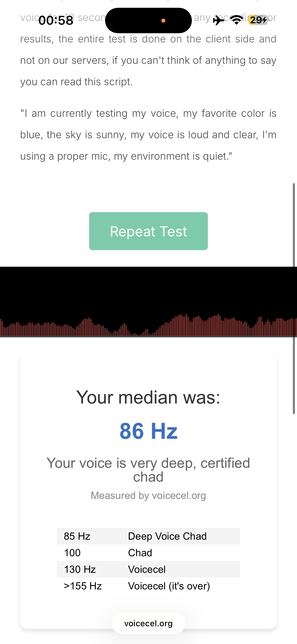Tap the orange microphone indicator dot
297x644 pixels.
(x=163, y=21)
